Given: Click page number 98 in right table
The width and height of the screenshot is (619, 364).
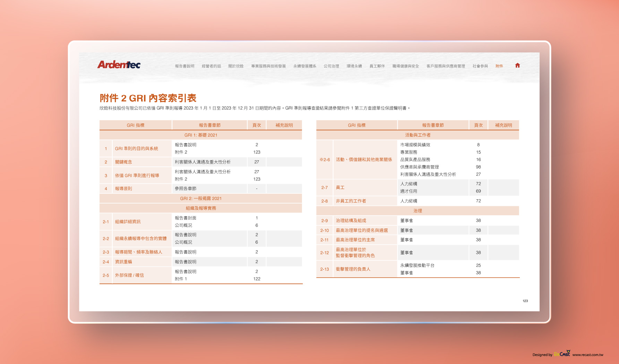Looking at the screenshot, I should click(478, 167).
